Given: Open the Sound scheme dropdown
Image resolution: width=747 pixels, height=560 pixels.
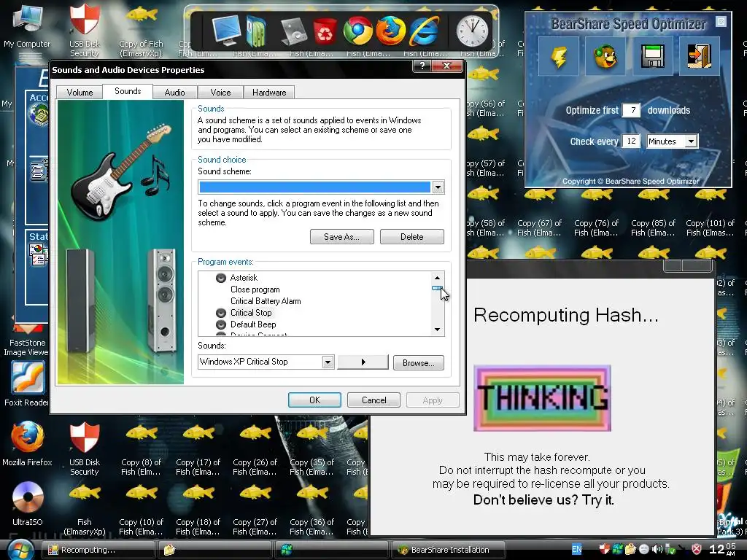Looking at the screenshot, I should coord(438,187).
